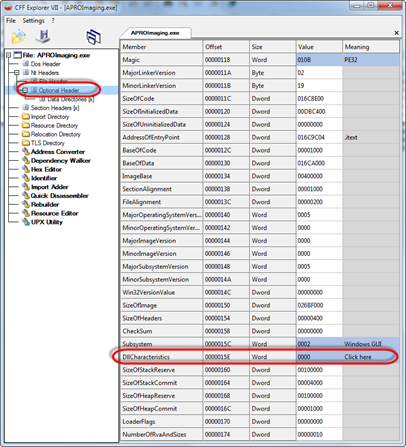
Task: Collapse the Nt Headers tree node
Action: point(17,73)
